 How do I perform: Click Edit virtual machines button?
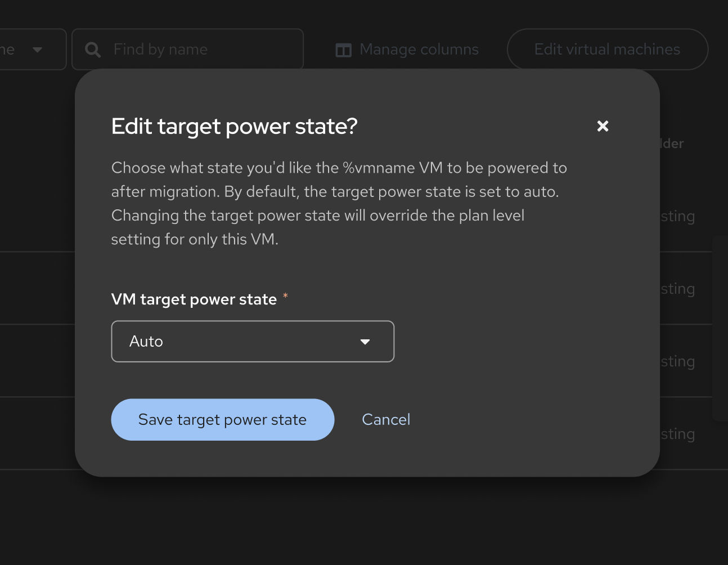tap(607, 50)
